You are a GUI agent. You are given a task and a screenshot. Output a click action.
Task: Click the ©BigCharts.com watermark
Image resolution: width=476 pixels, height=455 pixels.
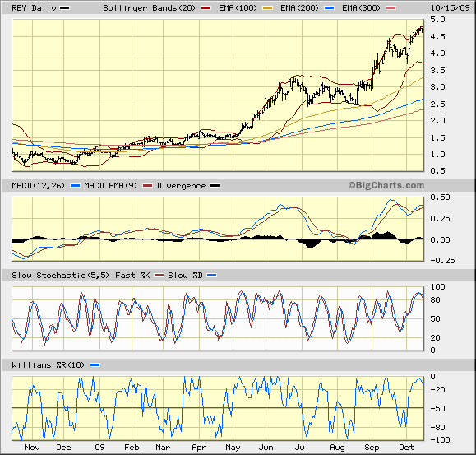[386, 185]
